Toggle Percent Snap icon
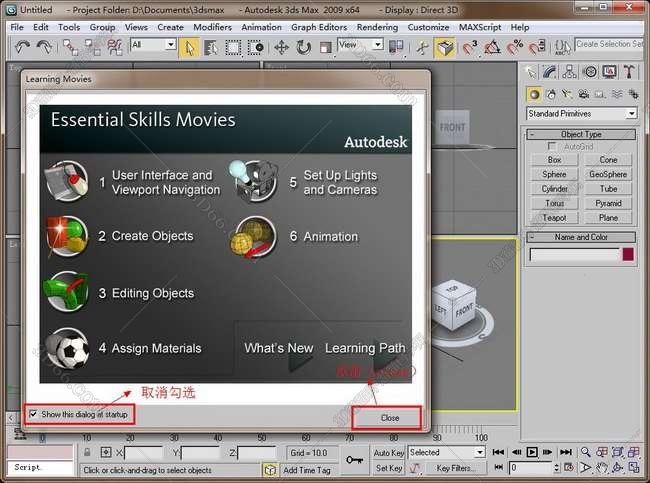This screenshot has height=483, width=650. (515, 47)
